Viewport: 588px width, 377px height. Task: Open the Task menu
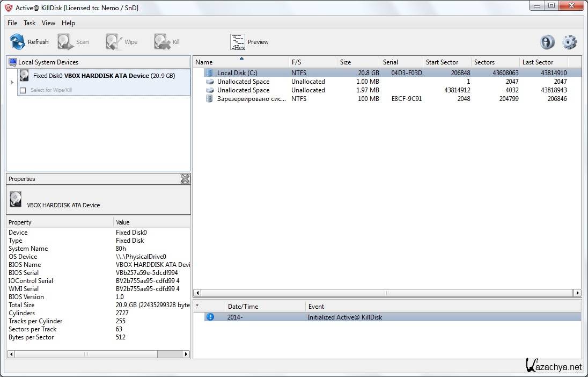coord(30,23)
